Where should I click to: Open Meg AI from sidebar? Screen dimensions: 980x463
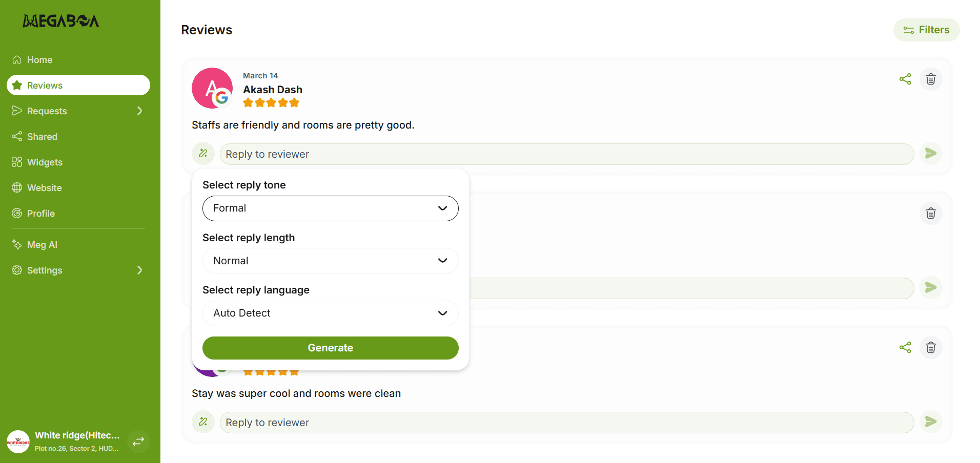[x=42, y=245]
